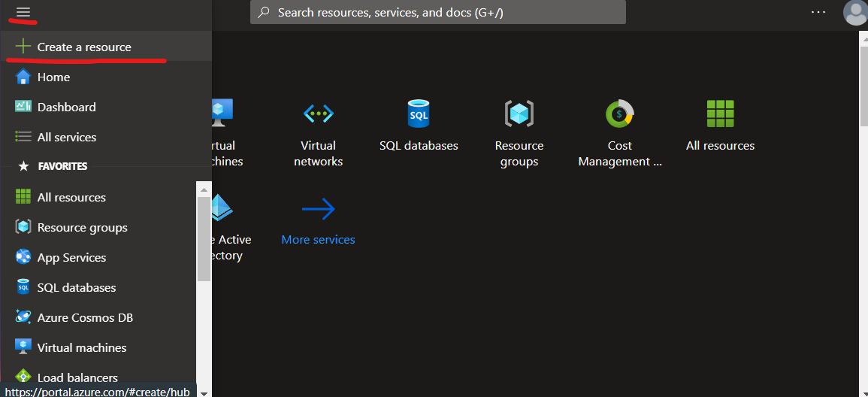Open Virtual networks tile icon
868x397 pixels.
[x=319, y=114]
